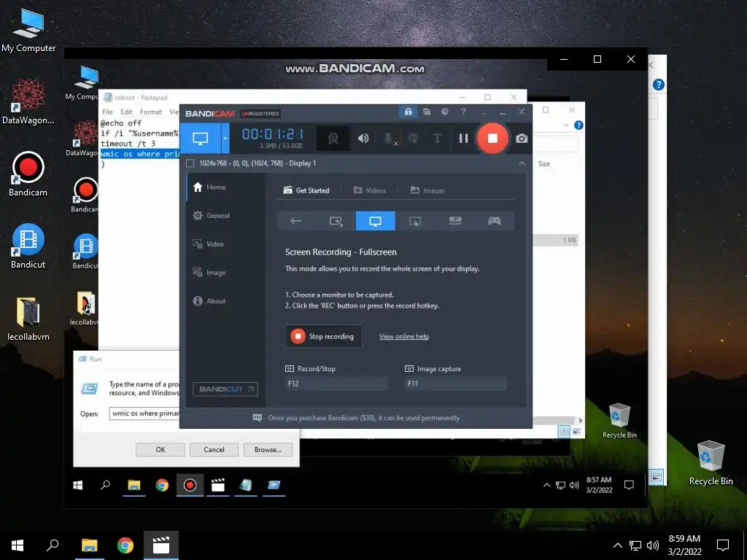Screen dimensions: 747x560
Task: Click the Image capture hotkey field F11
Action: click(455, 384)
